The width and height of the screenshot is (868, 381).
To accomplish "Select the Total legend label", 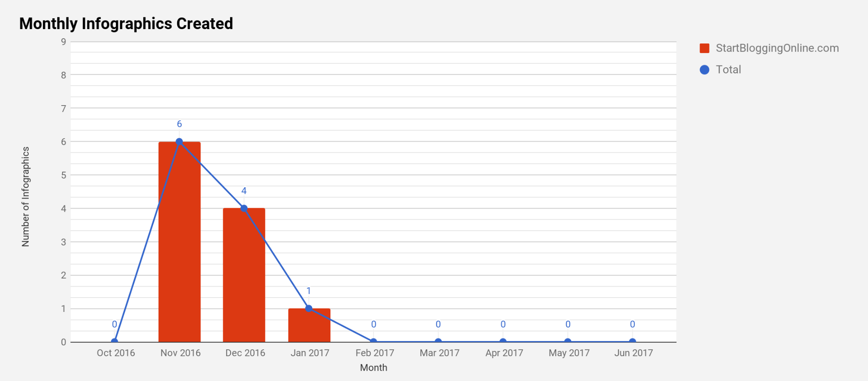I will [x=728, y=70].
